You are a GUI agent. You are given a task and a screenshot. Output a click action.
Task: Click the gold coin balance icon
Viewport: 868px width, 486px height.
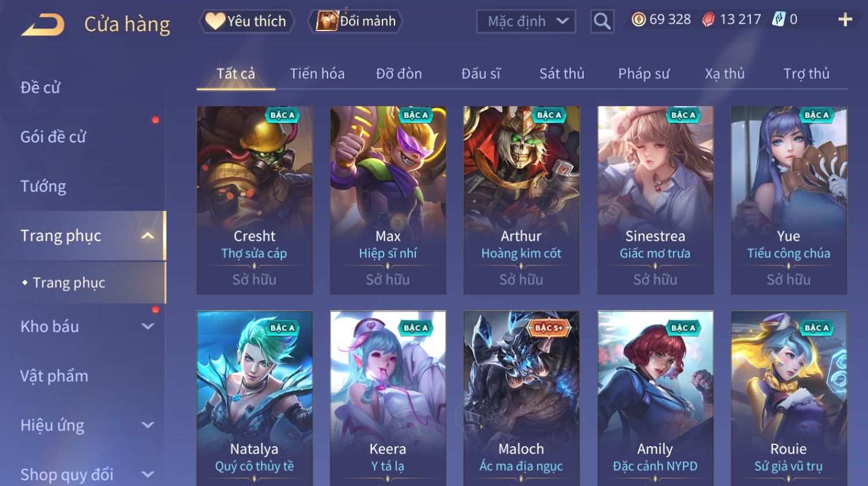coord(638,20)
